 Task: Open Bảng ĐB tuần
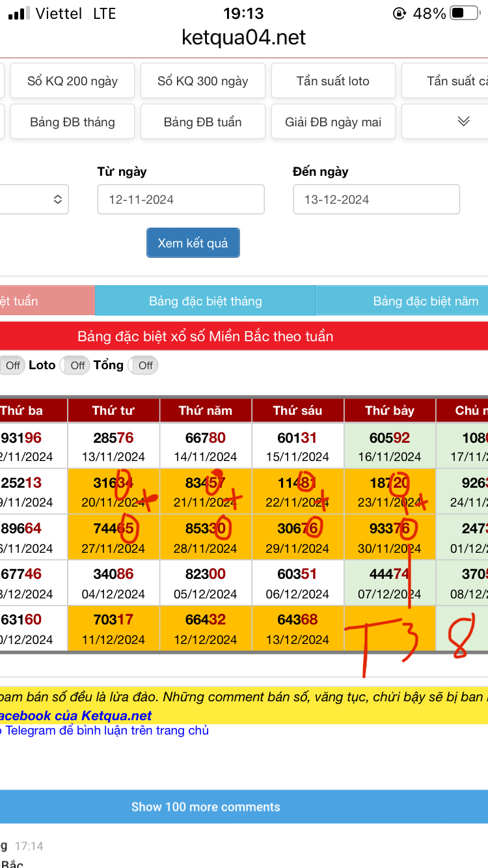[202, 122]
